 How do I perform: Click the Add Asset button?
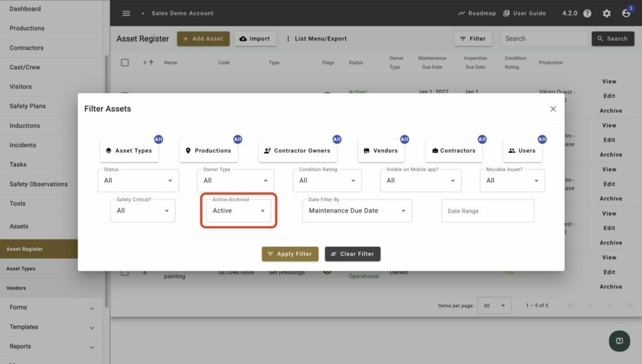(x=203, y=39)
